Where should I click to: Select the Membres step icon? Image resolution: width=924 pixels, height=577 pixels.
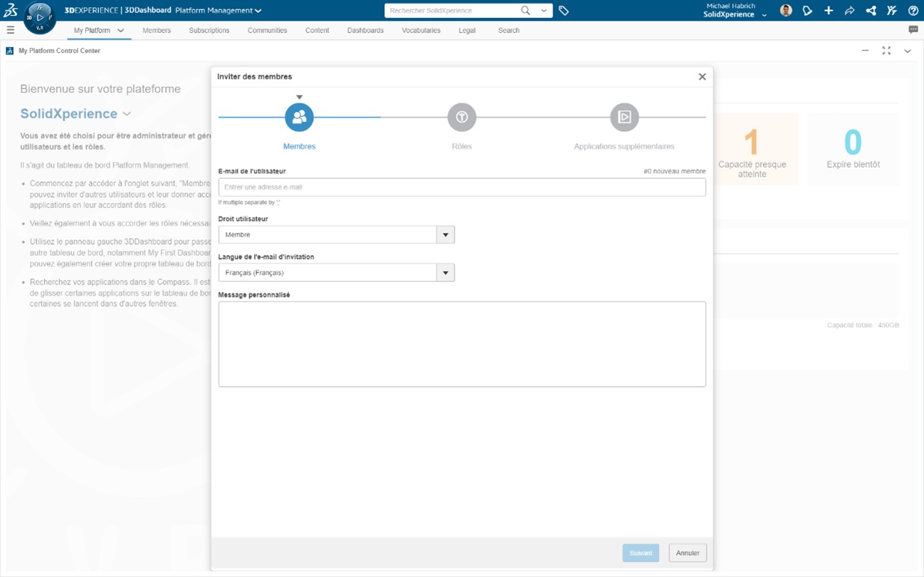coord(300,117)
